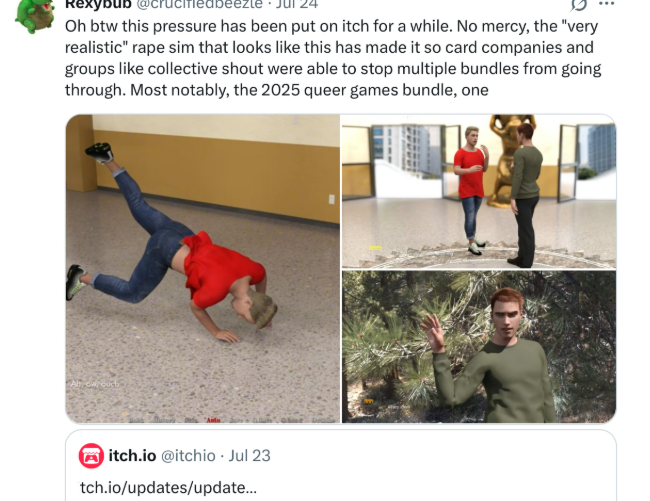650x501 pixels.
Task: Open the quoted itch.io tweet card
Action: (x=341, y=465)
